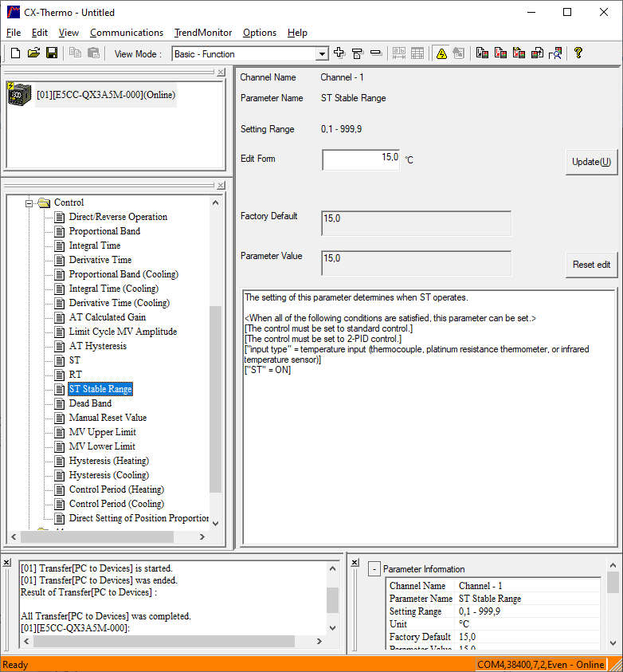The width and height of the screenshot is (623, 672).
Task: Select the E5CC controller device icon
Action: (x=20, y=94)
